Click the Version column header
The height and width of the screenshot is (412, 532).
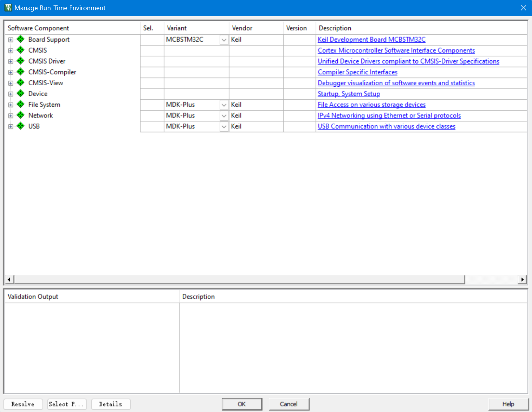click(x=299, y=28)
